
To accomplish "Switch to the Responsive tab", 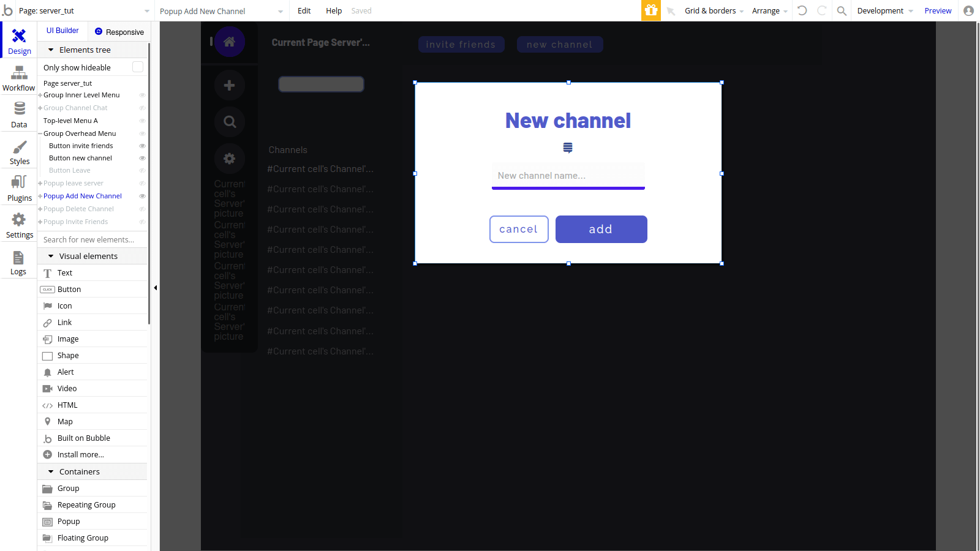I will pos(119,31).
